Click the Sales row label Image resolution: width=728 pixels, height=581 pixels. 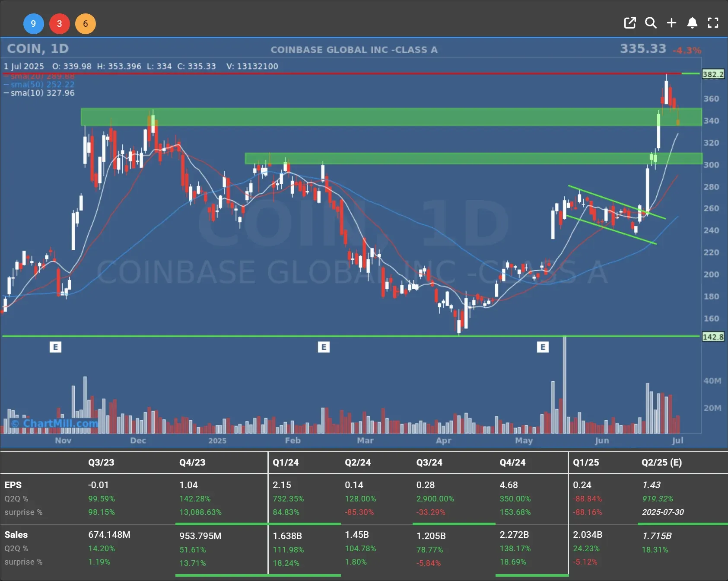[x=16, y=535]
